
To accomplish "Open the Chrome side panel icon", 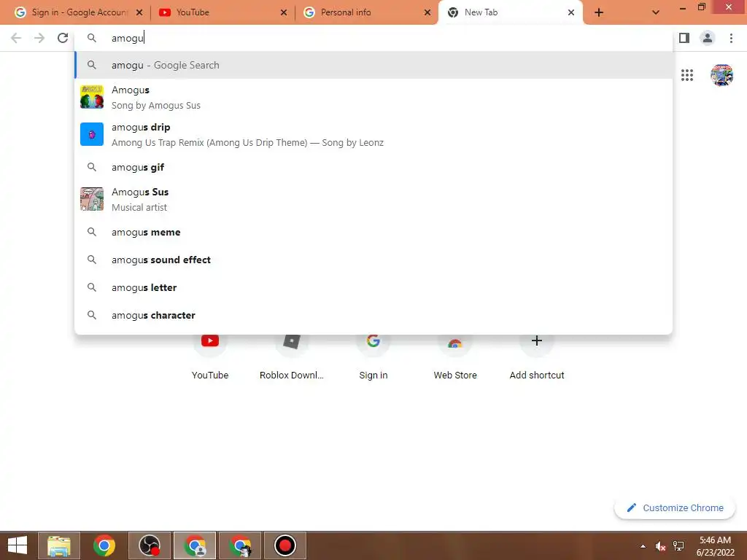I will tap(684, 38).
